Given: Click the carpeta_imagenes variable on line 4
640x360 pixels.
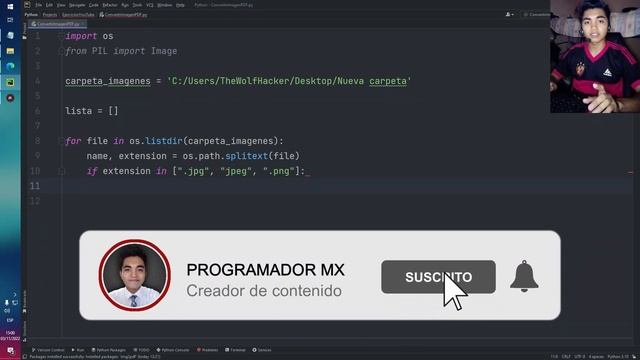Looking at the screenshot, I should [x=108, y=81].
